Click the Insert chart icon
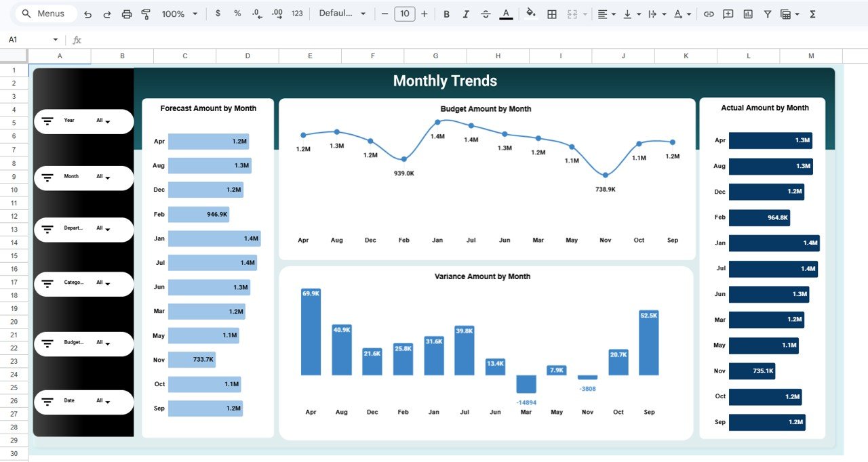Screen dimensions: 868x462 (748, 14)
